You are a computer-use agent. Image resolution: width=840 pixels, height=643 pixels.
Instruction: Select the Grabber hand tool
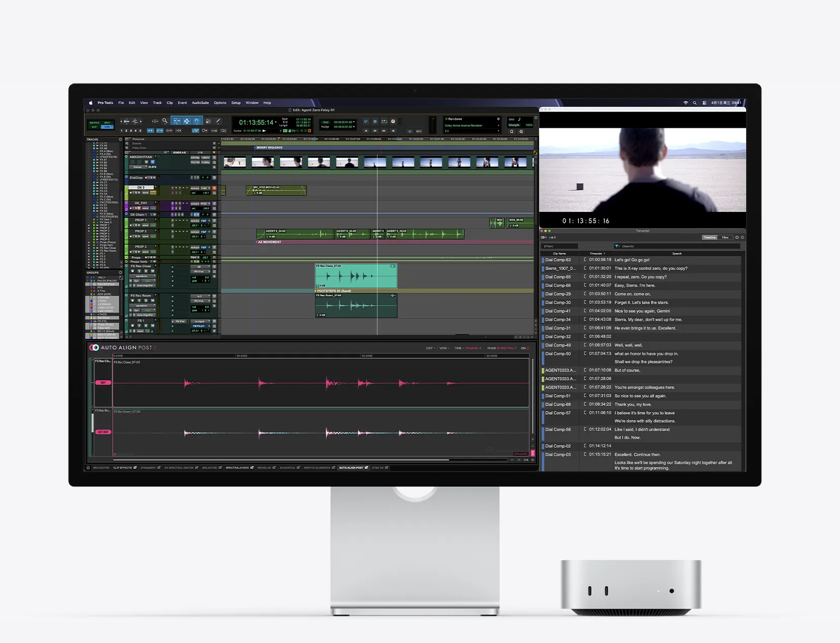(x=197, y=121)
